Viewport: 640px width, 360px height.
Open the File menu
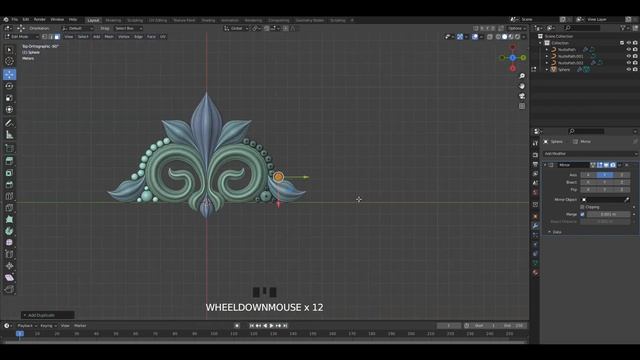[15, 20]
